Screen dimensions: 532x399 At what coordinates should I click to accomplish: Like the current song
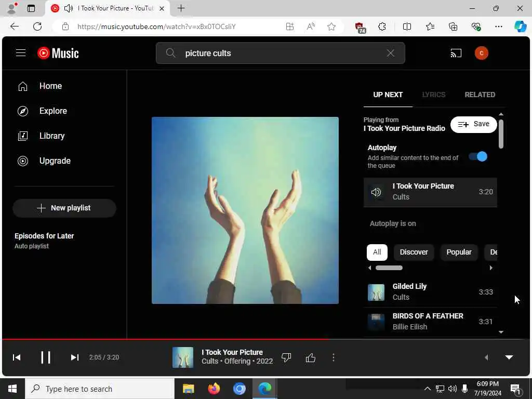point(311,357)
